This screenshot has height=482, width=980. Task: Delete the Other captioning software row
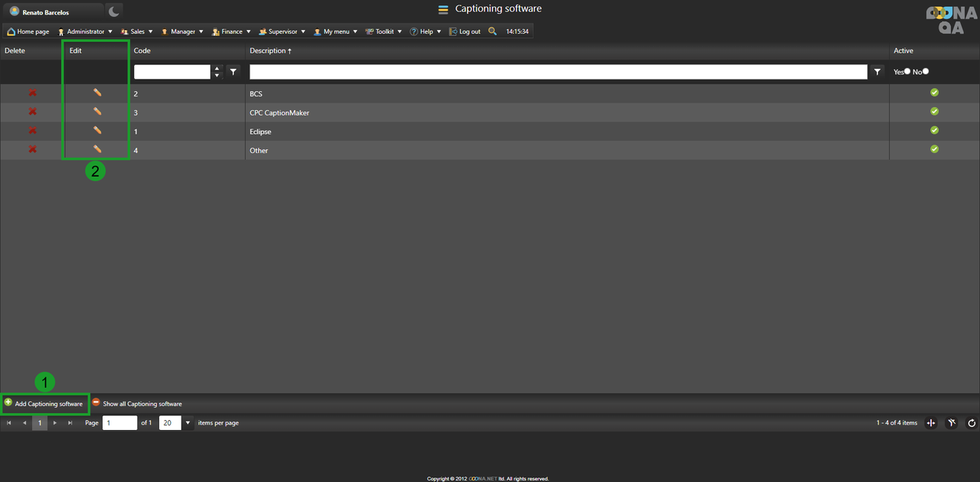point(32,149)
